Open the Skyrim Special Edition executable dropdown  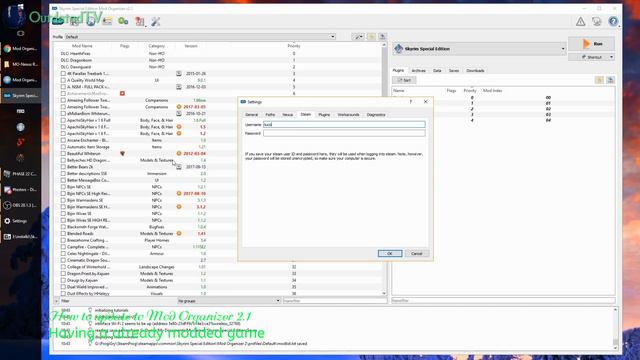coord(479,49)
